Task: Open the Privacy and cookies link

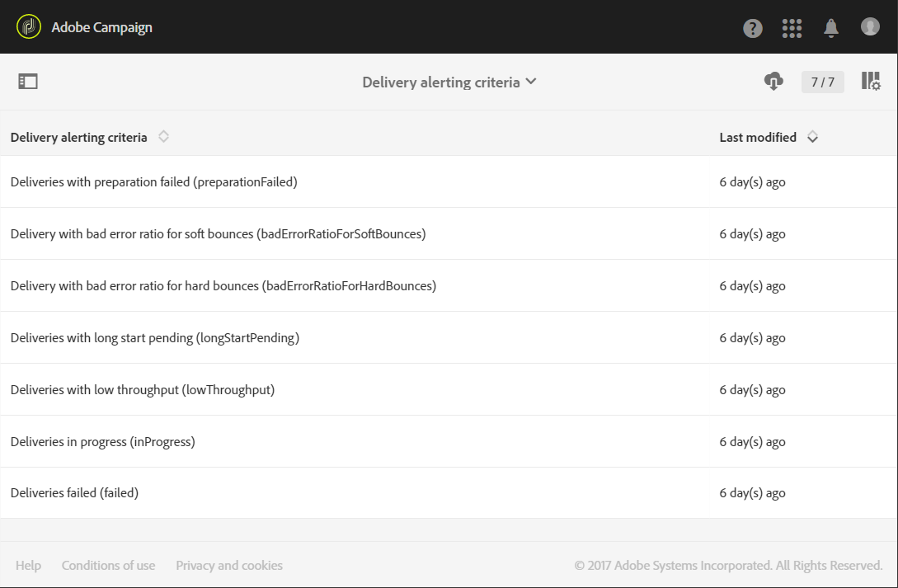Action: [229, 566]
